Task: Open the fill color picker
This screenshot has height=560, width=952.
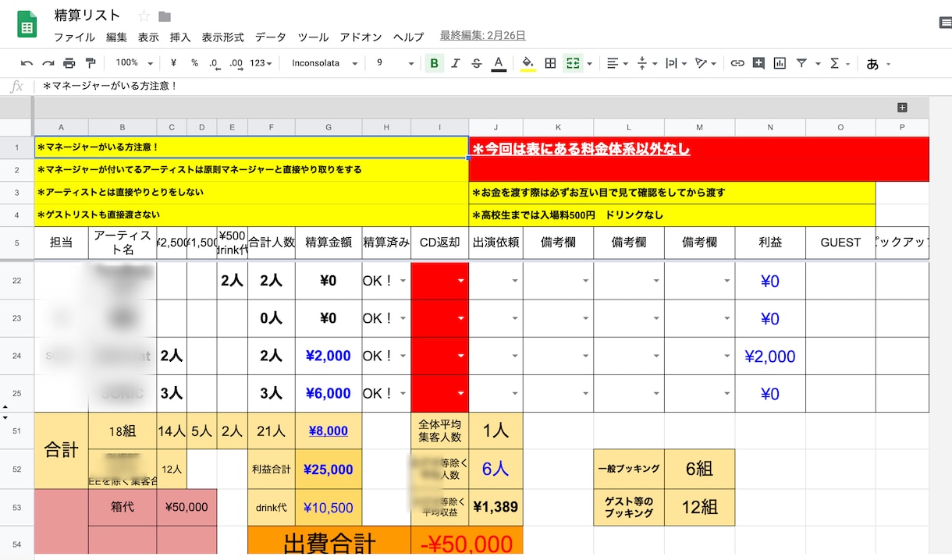Action: click(528, 63)
